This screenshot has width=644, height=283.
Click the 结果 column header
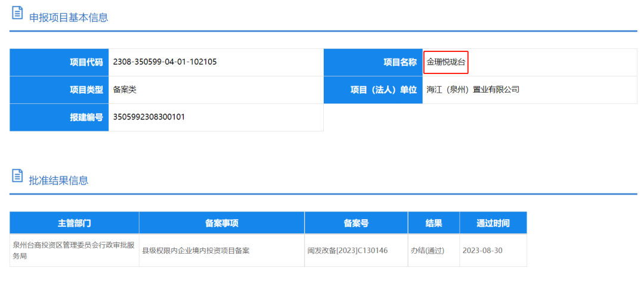[434, 223]
